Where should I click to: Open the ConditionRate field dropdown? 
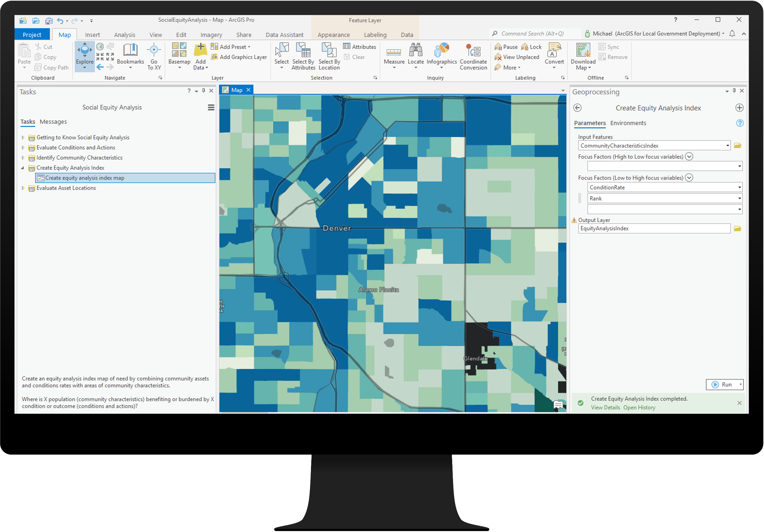739,188
